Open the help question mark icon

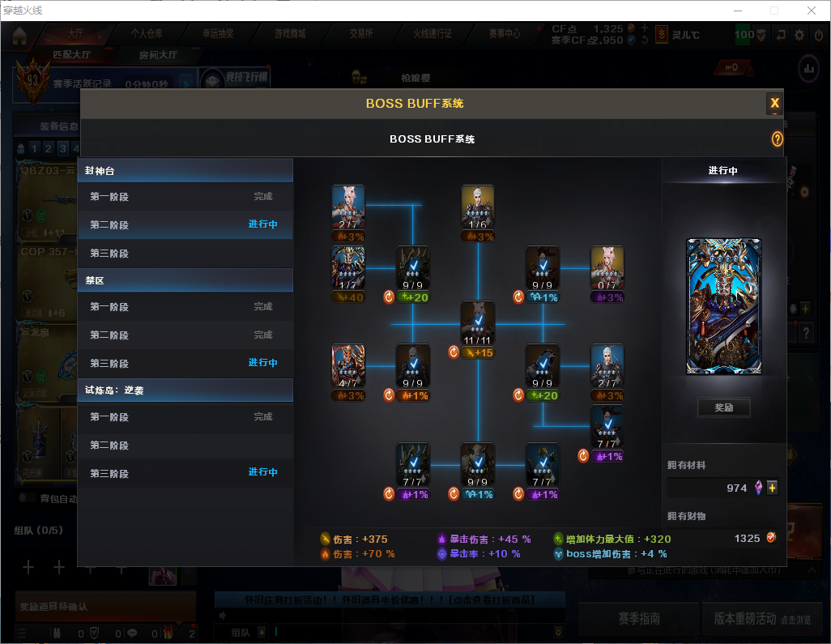[x=777, y=139]
